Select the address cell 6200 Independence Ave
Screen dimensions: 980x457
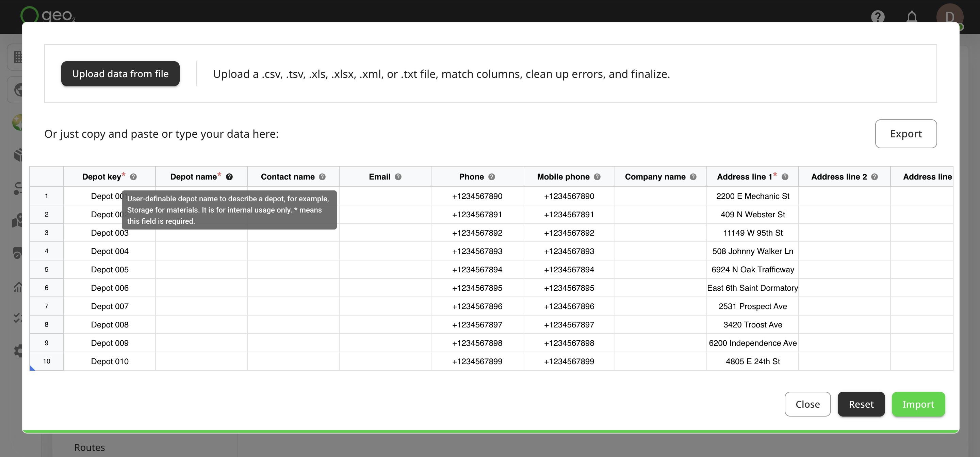[x=752, y=343]
